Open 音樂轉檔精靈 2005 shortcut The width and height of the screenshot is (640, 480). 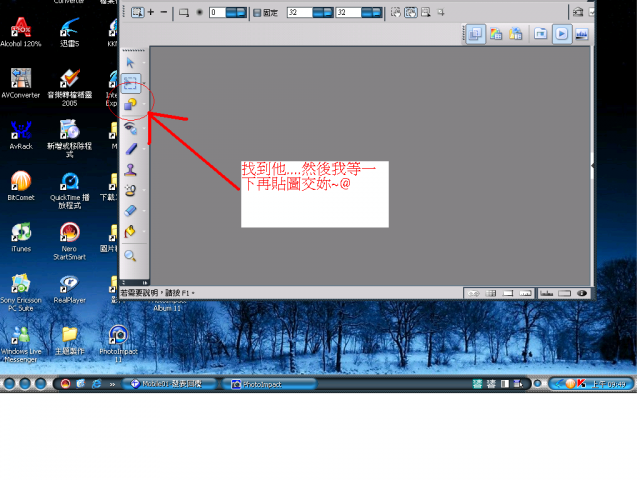click(x=69, y=87)
